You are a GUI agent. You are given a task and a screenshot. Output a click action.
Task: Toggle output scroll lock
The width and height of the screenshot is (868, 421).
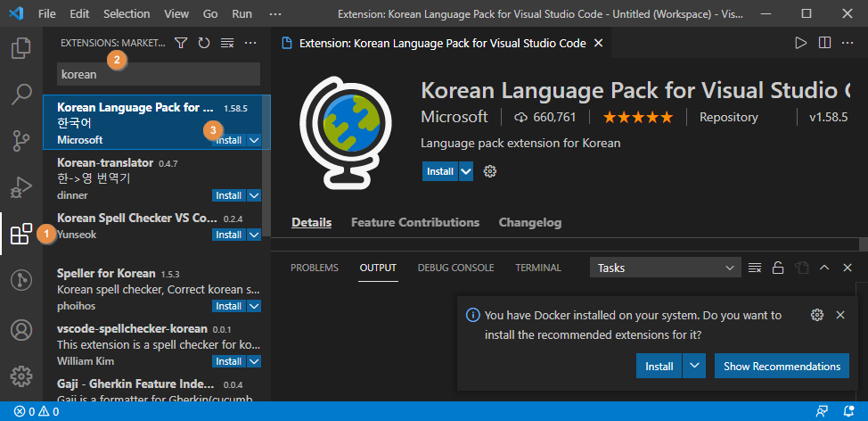pos(778,268)
